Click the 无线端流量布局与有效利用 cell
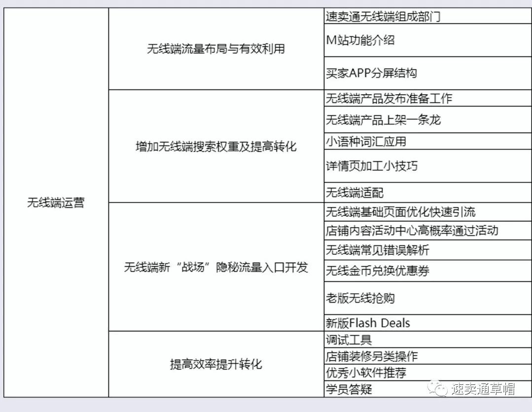532x412 pixels. point(215,49)
